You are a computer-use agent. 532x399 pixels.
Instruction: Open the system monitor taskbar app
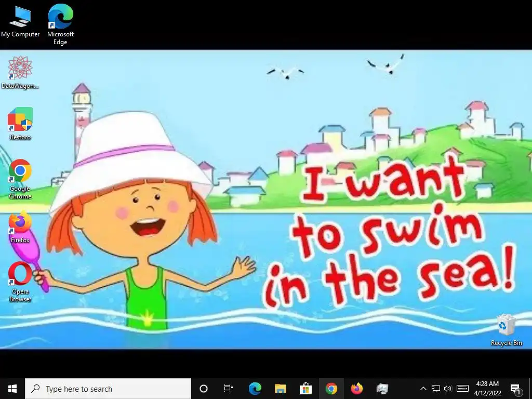tap(382, 389)
